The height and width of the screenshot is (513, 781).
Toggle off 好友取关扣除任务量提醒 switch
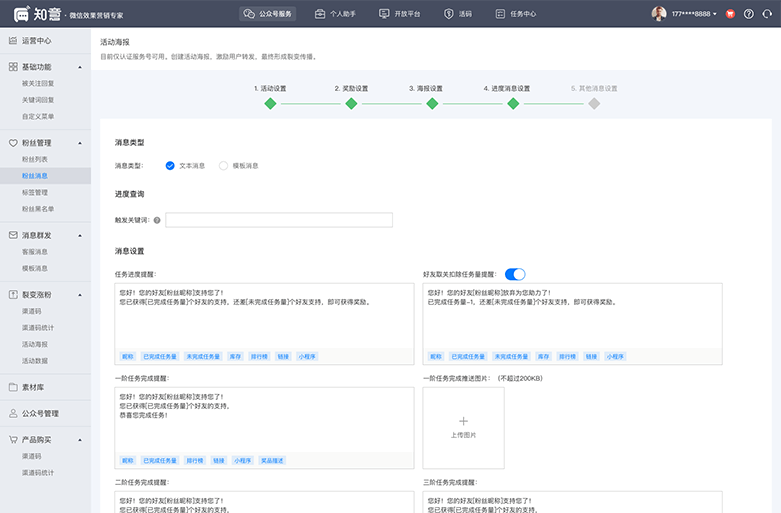point(515,274)
